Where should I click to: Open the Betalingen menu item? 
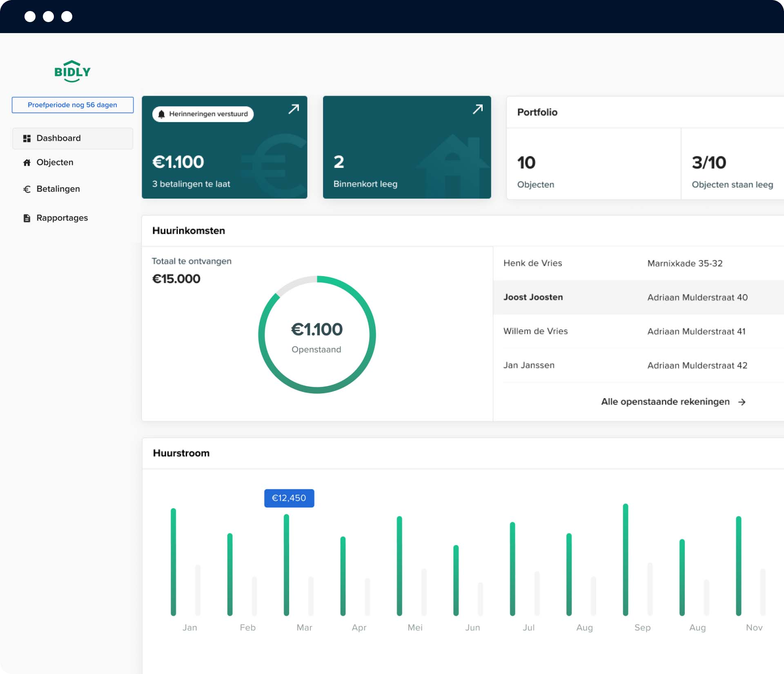pos(58,189)
